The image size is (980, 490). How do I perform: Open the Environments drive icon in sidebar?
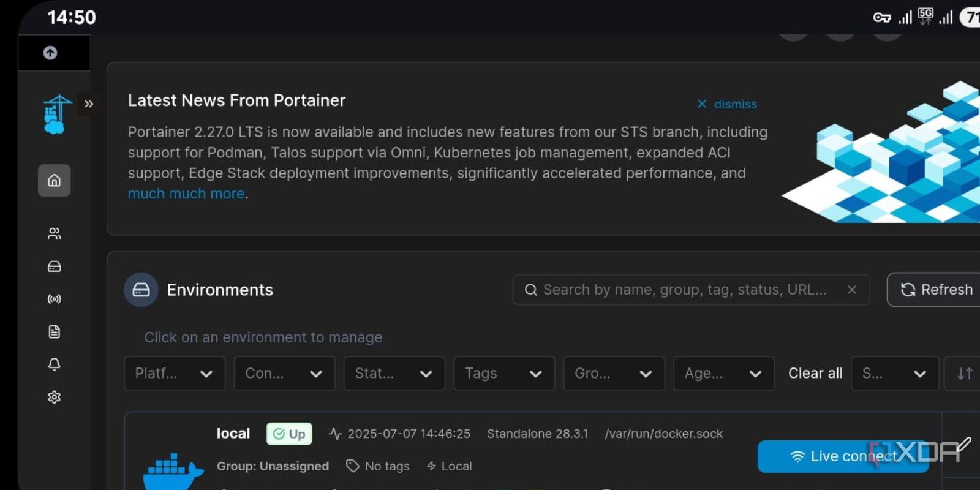[x=54, y=266]
